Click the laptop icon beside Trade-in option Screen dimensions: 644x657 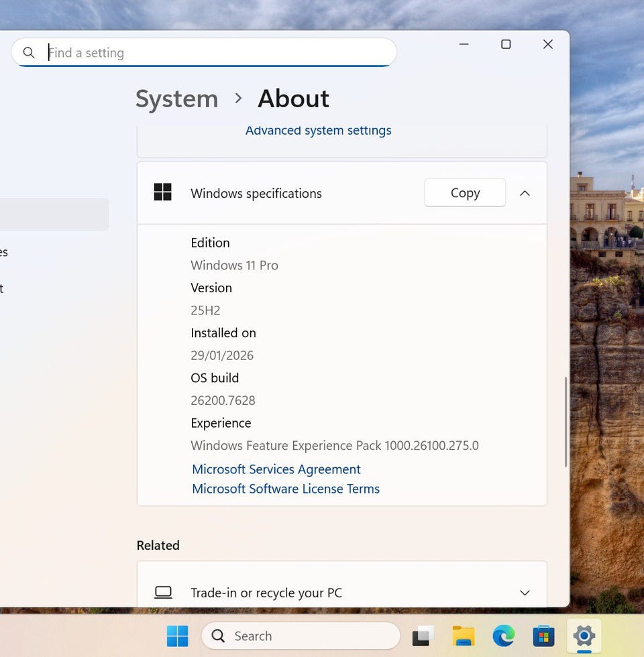click(163, 593)
